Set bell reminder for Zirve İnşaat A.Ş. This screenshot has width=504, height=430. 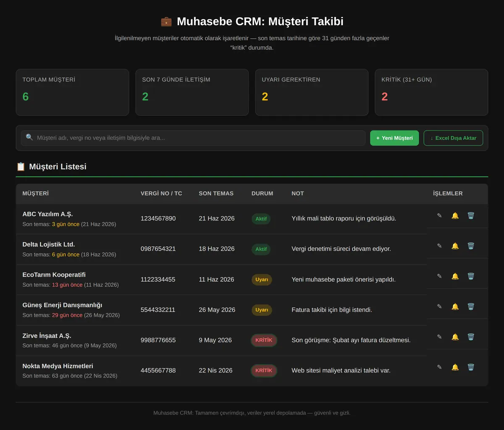pyautogui.click(x=455, y=337)
